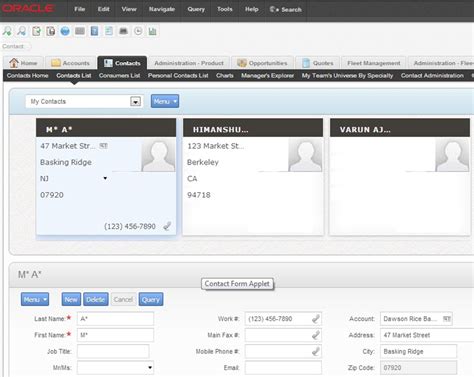Click the M* A* contact avatar photo
The image size is (474, 377).
pyautogui.click(x=158, y=155)
